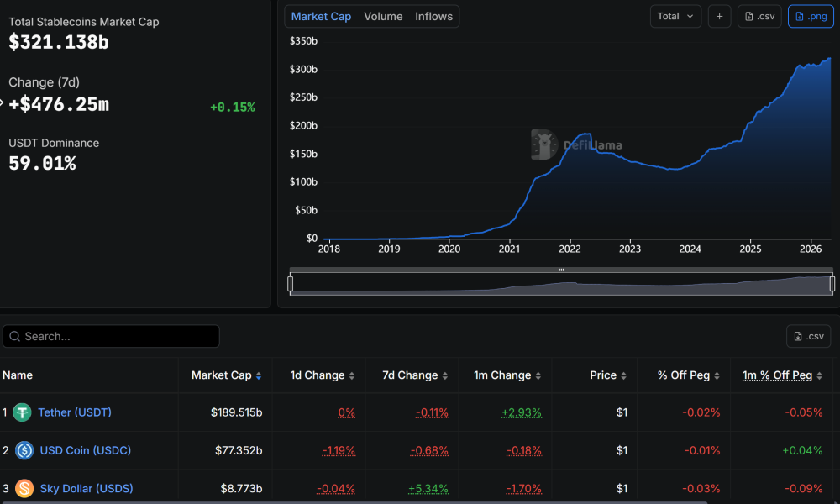Click the USD Coin logo icon
This screenshot has width=840, height=504.
click(24, 450)
